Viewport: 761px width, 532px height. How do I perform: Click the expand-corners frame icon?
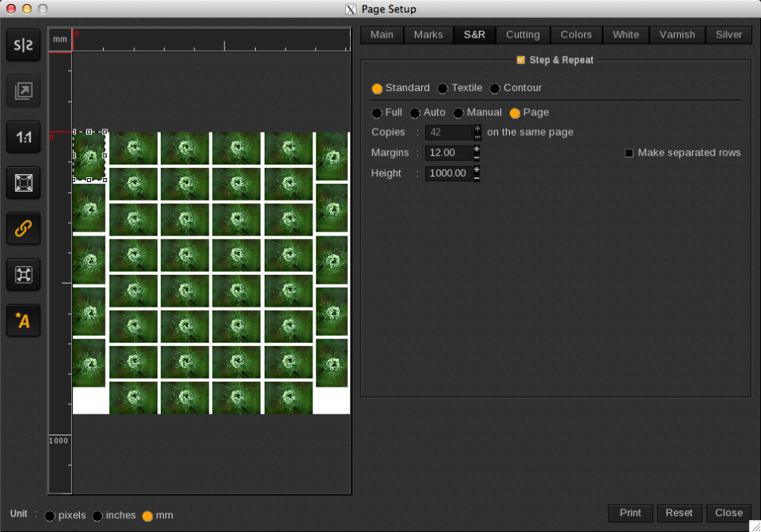tap(23, 275)
